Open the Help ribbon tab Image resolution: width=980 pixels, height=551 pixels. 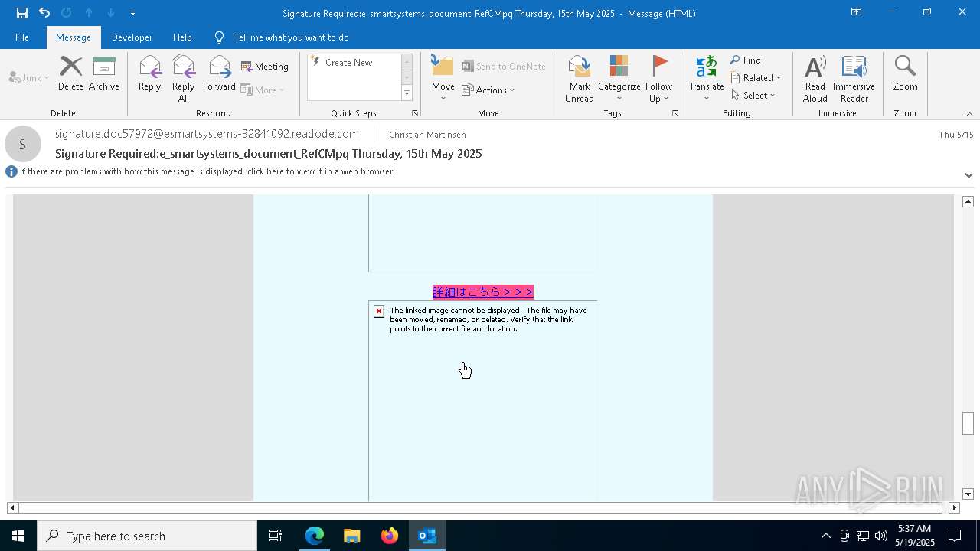(x=182, y=37)
